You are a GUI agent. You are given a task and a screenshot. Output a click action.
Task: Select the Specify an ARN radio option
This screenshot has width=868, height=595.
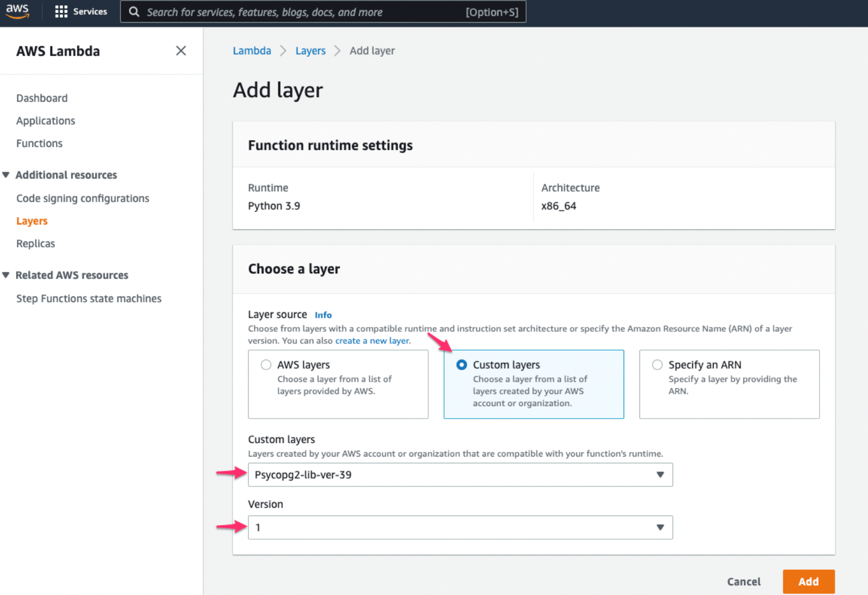coord(657,365)
